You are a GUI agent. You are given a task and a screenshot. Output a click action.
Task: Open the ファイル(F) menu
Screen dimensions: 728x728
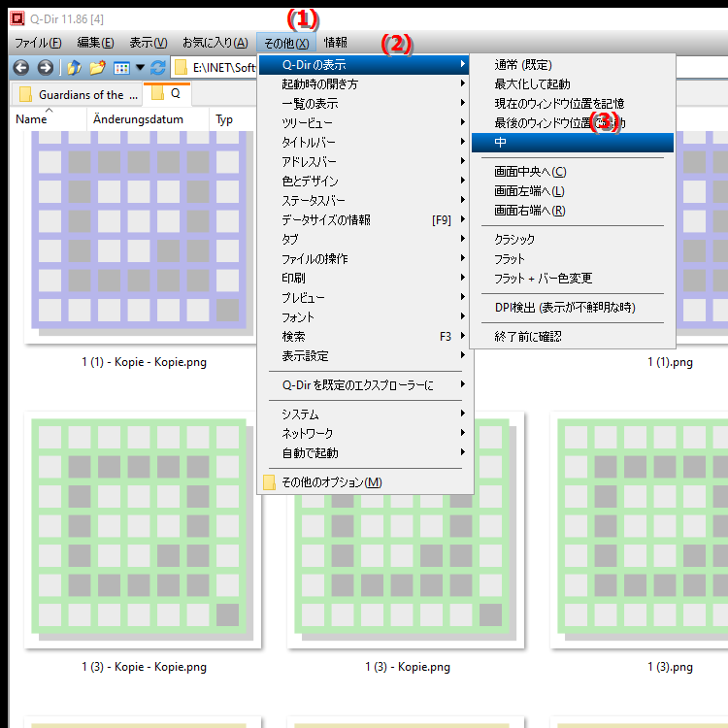(x=38, y=43)
